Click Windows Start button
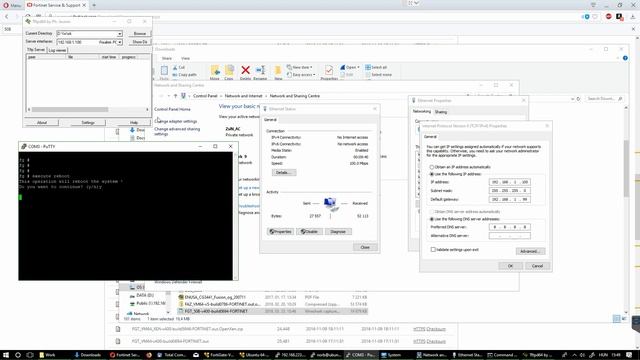Screen dimensions: 640x360 point(6,355)
